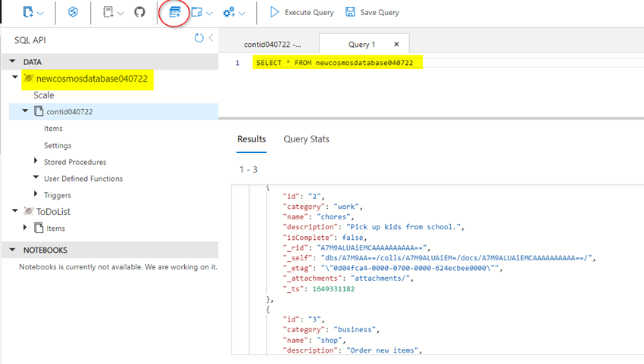Collapse the DATA section
Image resolution: width=644 pixels, height=364 pixels.
click(12, 61)
